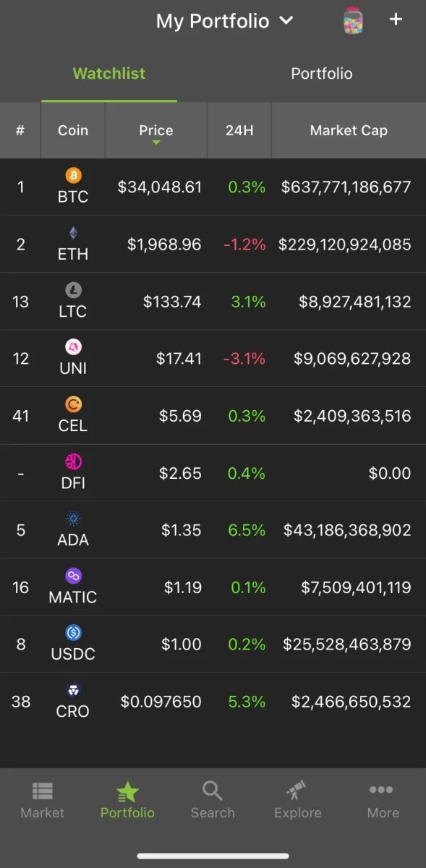Open the Ethereum ETH coin icon

(x=73, y=233)
